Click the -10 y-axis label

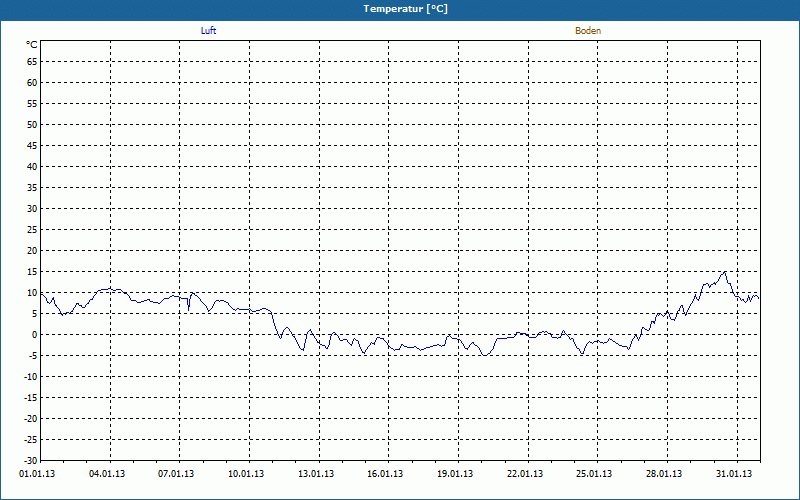pos(31,377)
